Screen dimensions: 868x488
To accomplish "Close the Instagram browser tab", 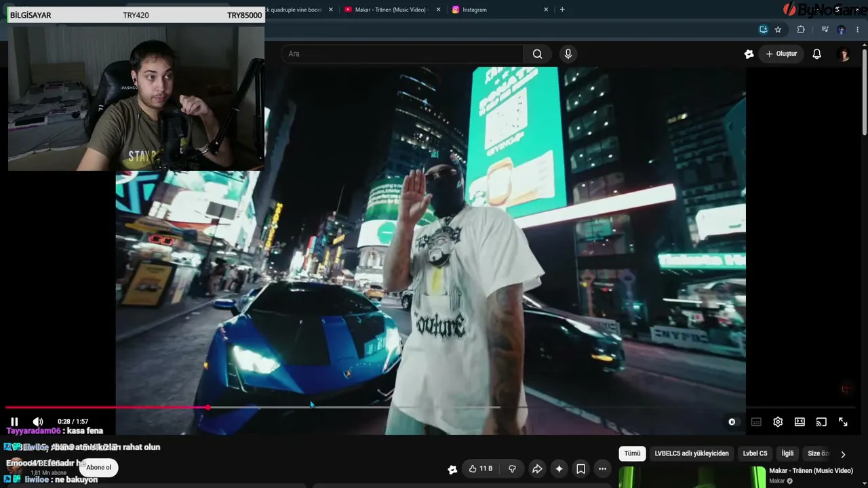I will [x=546, y=9].
